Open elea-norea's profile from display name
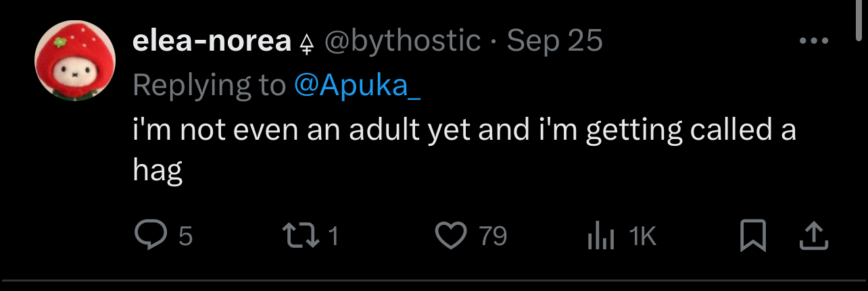868x291 pixels. (212, 42)
